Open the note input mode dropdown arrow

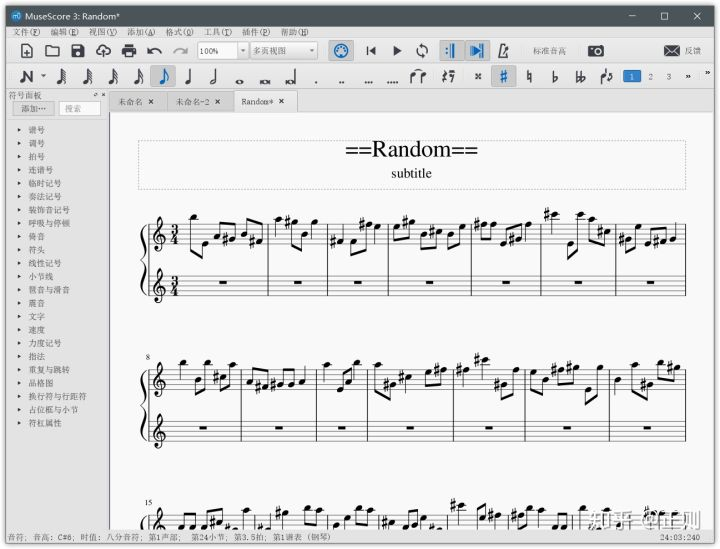click(x=43, y=76)
